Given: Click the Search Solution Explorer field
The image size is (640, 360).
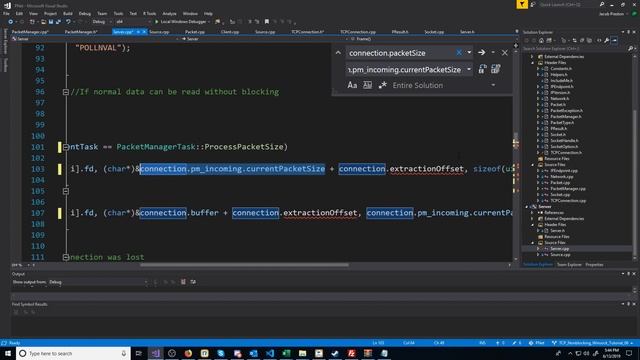Looking at the screenshot, I should [x=575, y=49].
